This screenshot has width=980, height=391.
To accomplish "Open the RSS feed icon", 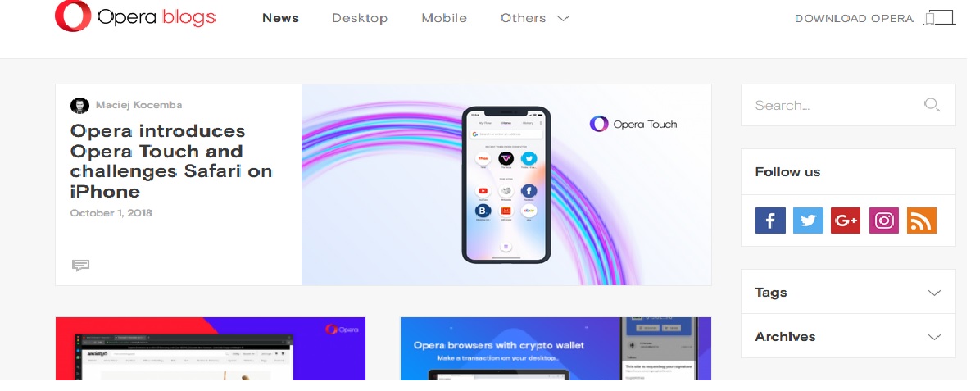I will coord(921,221).
